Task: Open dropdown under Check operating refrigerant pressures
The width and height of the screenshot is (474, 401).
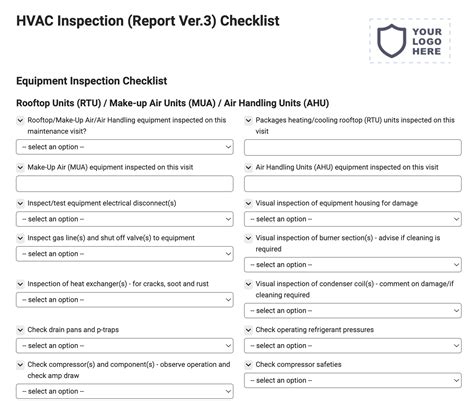Action: tap(353, 346)
